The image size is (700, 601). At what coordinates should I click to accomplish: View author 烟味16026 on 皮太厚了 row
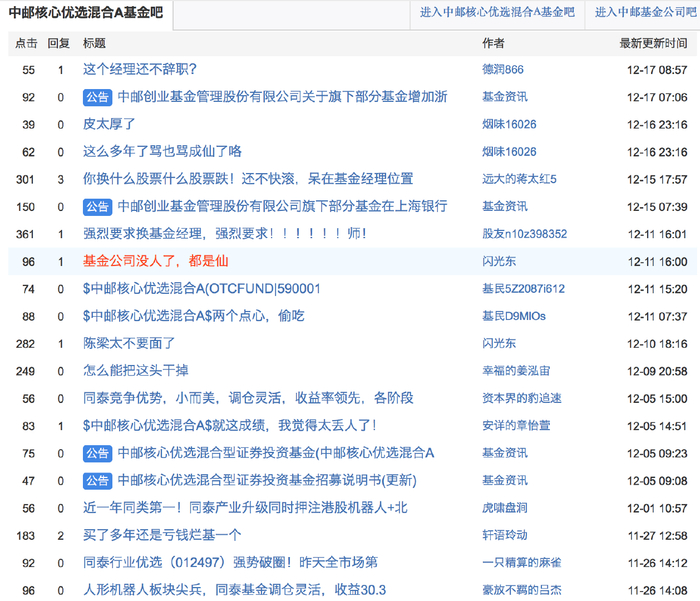pos(509,124)
